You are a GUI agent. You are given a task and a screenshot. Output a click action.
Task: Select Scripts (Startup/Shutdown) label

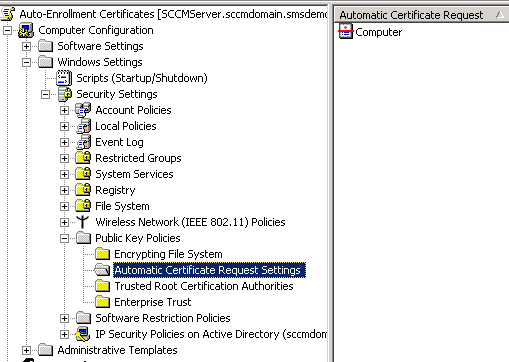click(x=142, y=78)
